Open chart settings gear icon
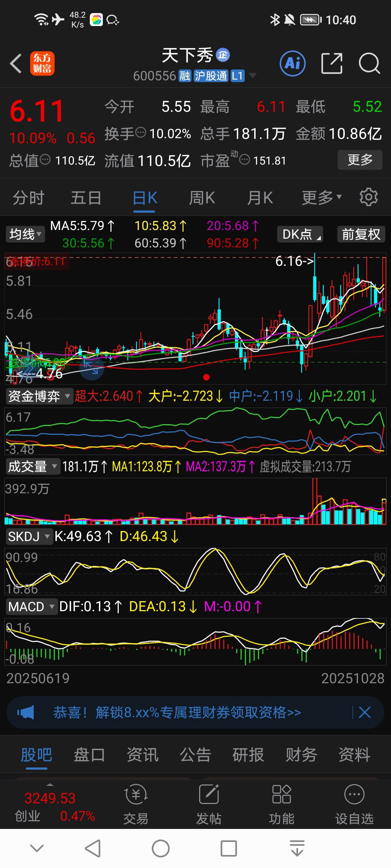The width and height of the screenshot is (391, 868). coord(369,197)
